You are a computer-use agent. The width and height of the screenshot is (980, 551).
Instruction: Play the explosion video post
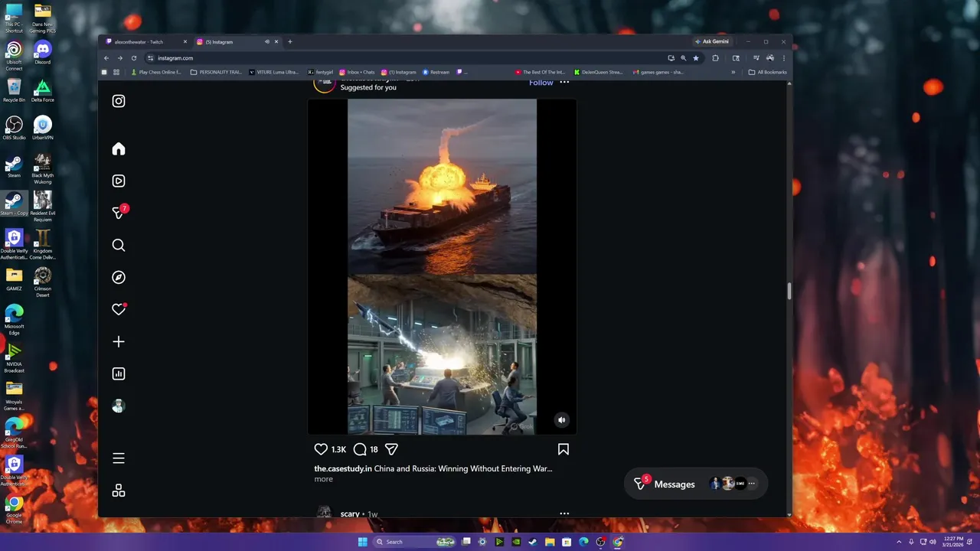(x=442, y=266)
